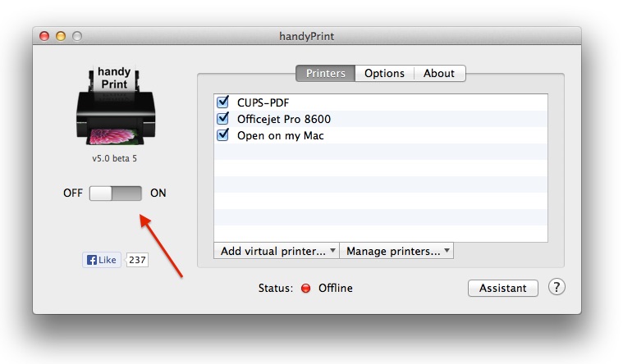This screenshot has height=364, width=623.
Task: Click the handyPrint printer logo image
Action: (x=115, y=105)
